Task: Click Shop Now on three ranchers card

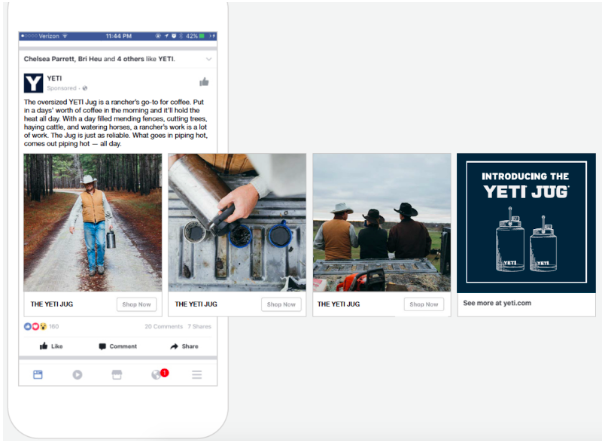Action: pyautogui.click(x=424, y=304)
